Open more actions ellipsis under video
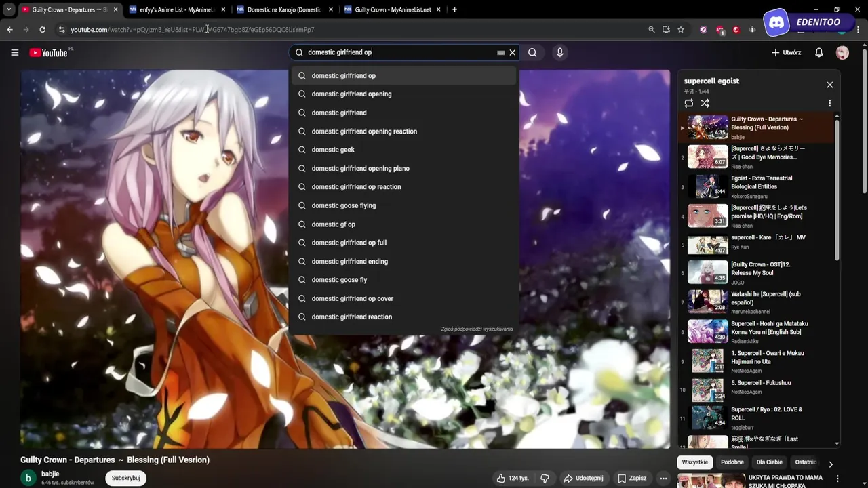Screen dimensions: 868x488 [663, 478]
